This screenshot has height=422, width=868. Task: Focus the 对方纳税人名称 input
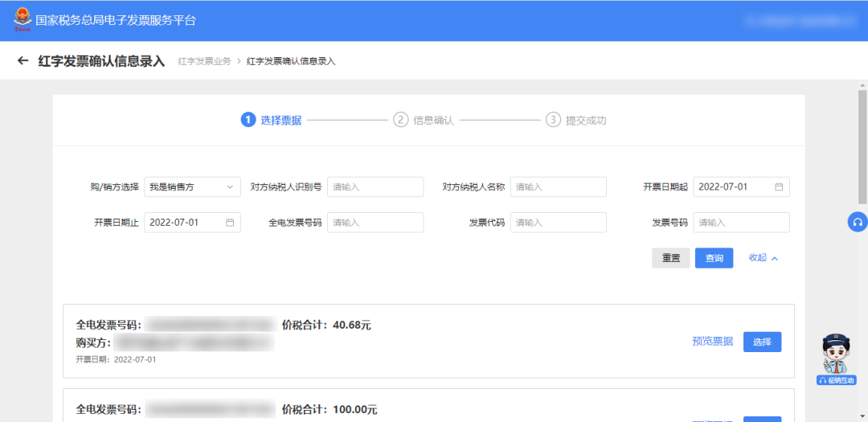559,187
